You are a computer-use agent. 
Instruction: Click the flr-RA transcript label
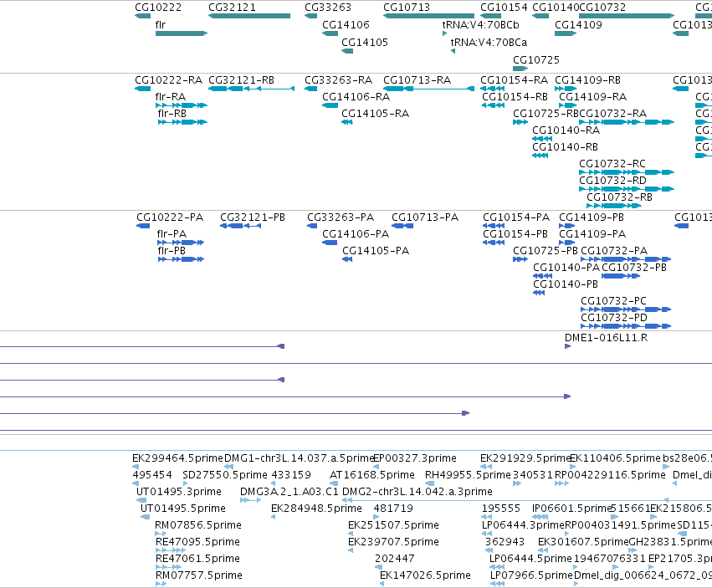click(x=171, y=97)
